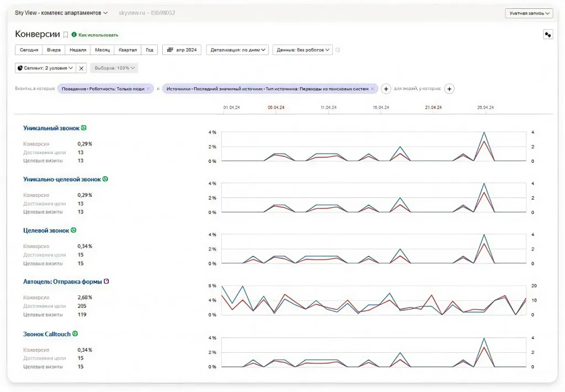This screenshot has height=392, width=565.
Task: Click the 01.04.24 date on the timeline
Action: (x=231, y=108)
